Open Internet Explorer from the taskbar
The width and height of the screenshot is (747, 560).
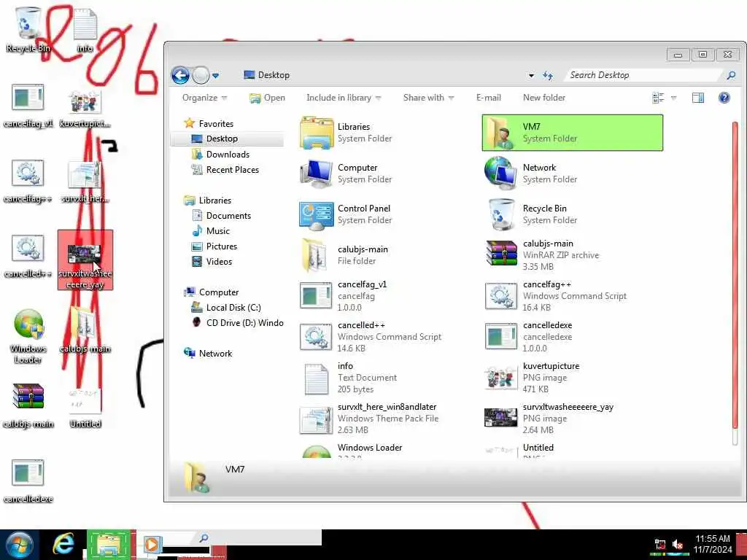(63, 544)
